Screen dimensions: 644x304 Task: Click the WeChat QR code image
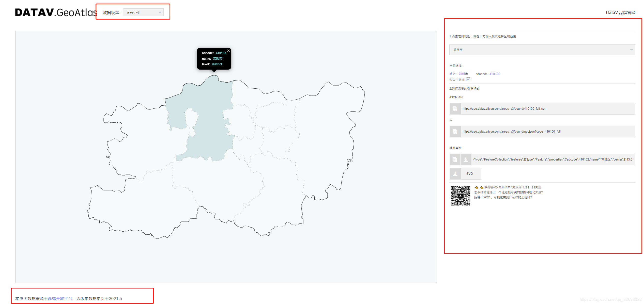[460, 196]
